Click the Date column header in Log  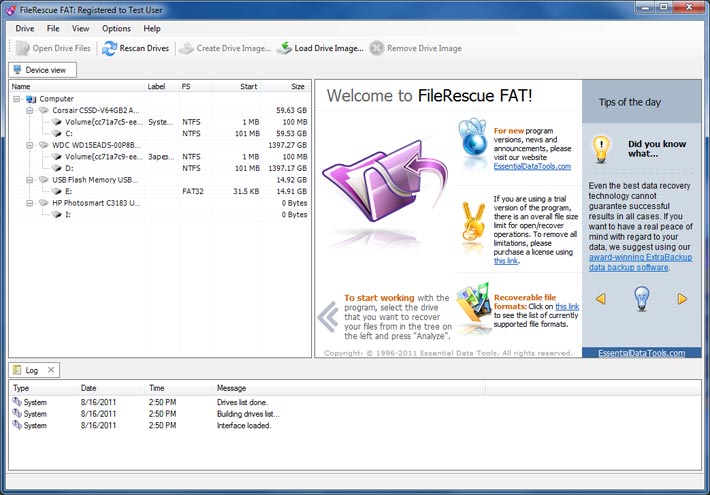(x=111, y=388)
